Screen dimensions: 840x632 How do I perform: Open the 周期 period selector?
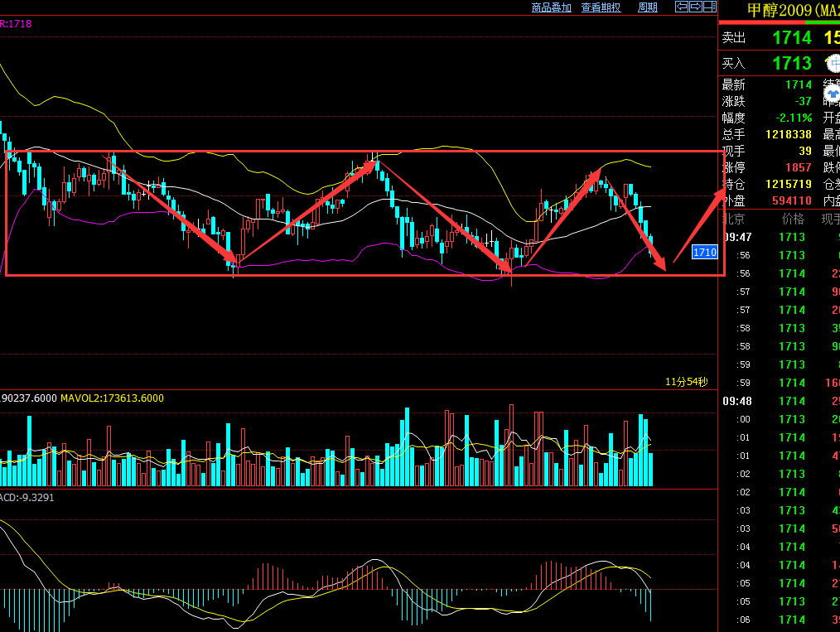pyautogui.click(x=648, y=7)
